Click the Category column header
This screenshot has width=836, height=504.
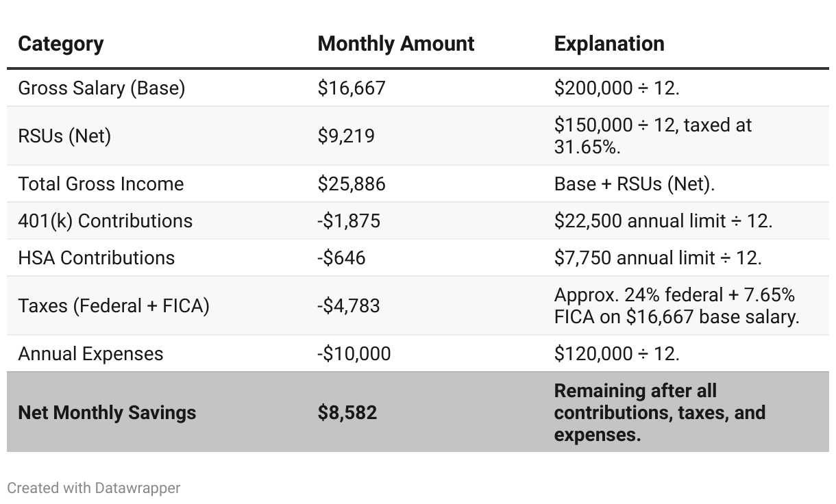[x=61, y=44]
